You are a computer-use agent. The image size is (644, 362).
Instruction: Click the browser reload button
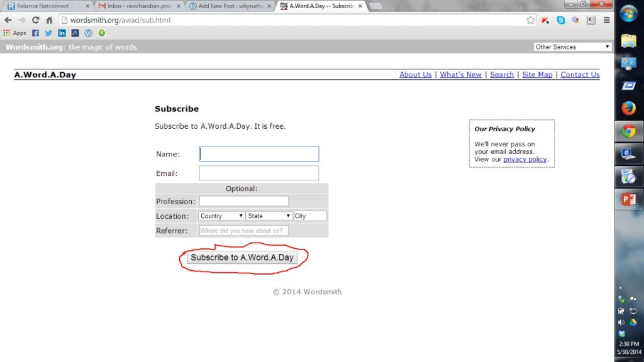pyautogui.click(x=36, y=20)
